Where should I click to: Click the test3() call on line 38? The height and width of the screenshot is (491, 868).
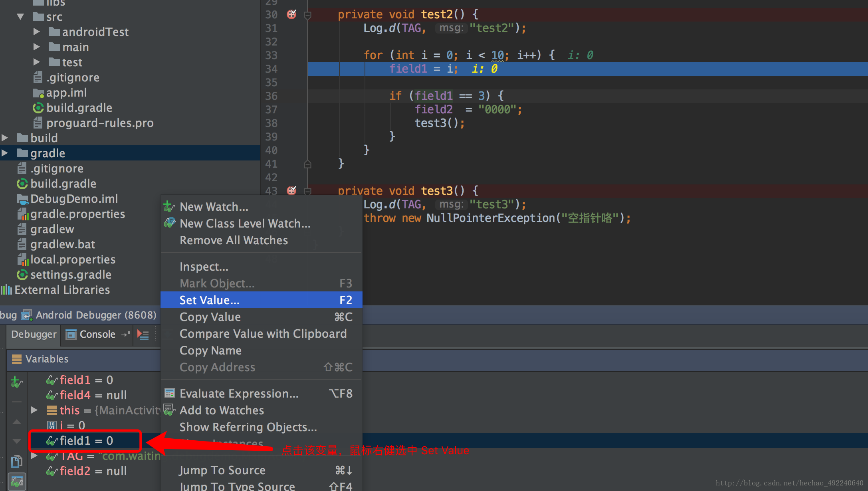(x=440, y=123)
